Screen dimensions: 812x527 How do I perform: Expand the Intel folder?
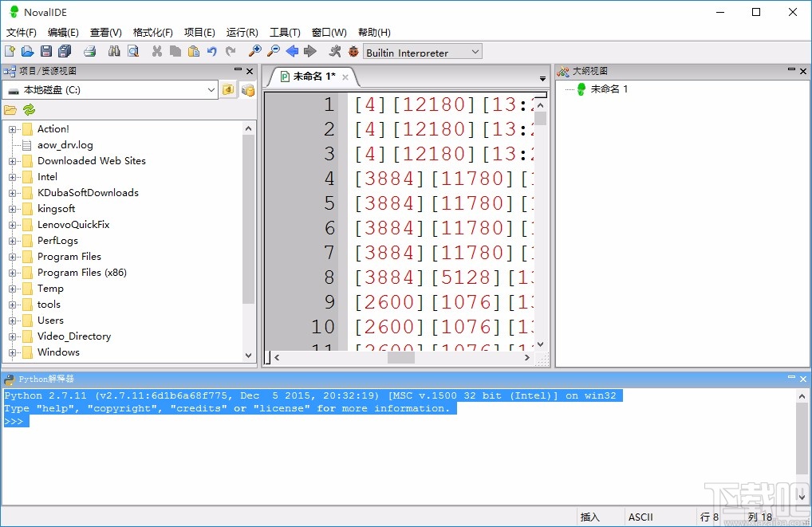[x=13, y=178]
